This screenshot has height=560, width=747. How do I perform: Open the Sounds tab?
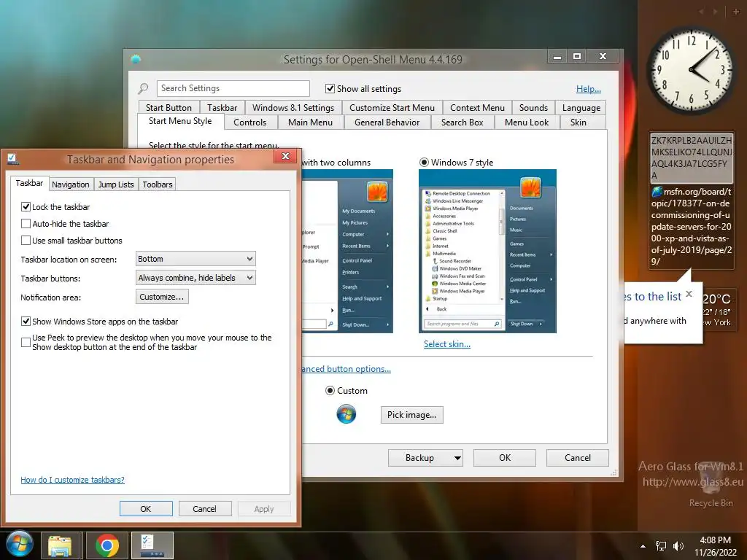[x=533, y=108]
